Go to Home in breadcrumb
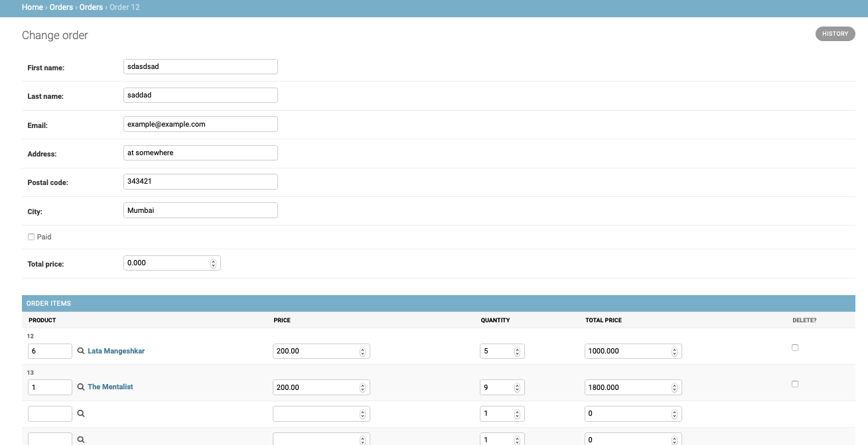Viewport: 868px width, 445px height. [x=33, y=7]
